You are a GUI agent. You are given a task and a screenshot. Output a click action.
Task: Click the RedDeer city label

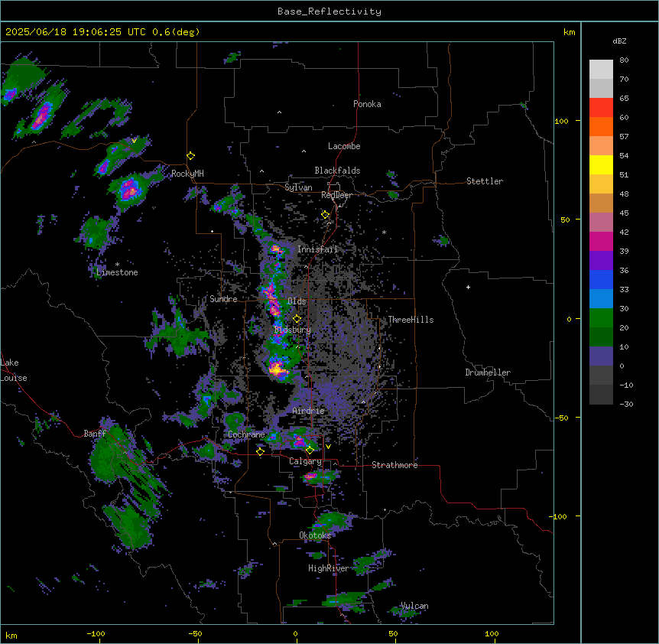[336, 195]
